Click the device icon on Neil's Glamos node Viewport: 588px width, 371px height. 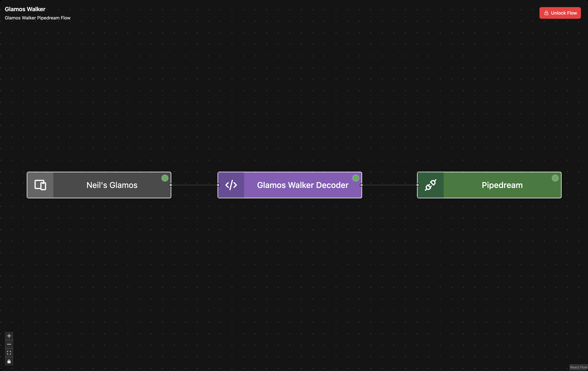40,185
